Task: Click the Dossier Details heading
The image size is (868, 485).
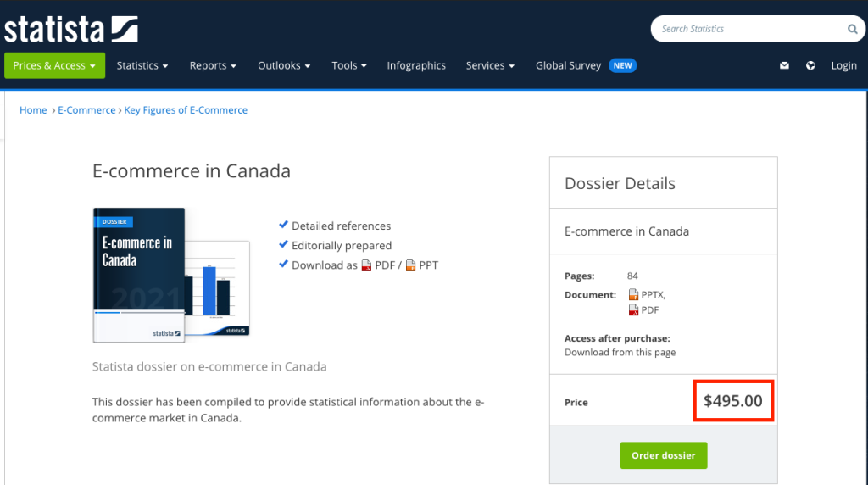Action: [x=620, y=183]
